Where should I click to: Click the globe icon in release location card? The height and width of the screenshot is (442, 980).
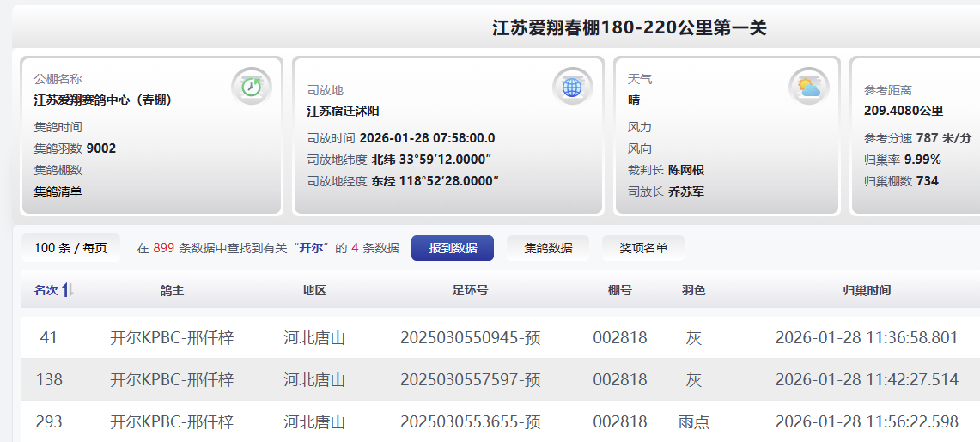click(572, 87)
